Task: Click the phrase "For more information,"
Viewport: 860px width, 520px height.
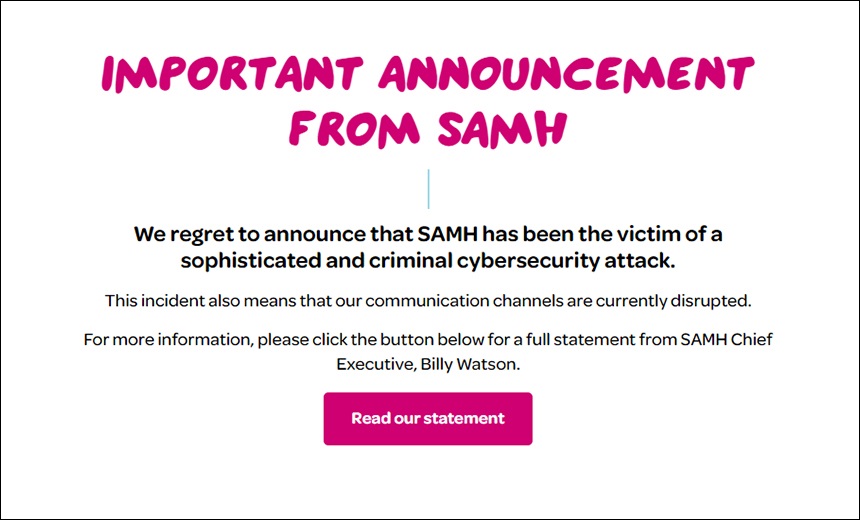Action: pyautogui.click(x=169, y=340)
